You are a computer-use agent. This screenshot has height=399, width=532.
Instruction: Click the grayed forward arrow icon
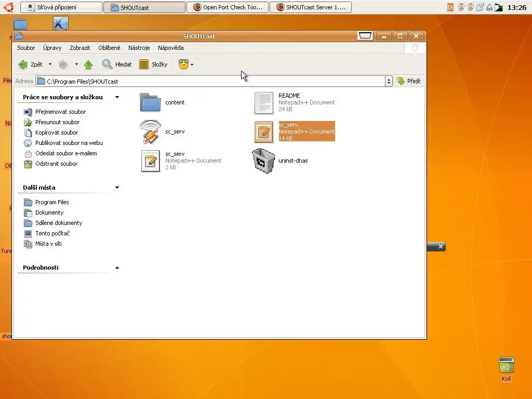(63, 64)
